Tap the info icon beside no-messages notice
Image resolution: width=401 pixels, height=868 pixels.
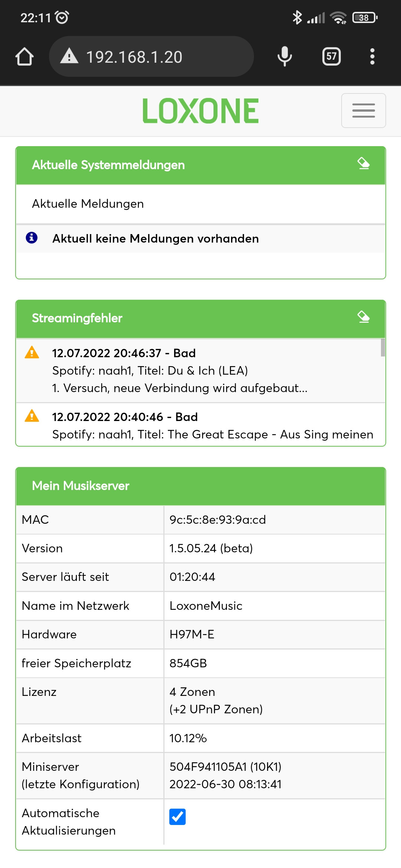(x=32, y=238)
